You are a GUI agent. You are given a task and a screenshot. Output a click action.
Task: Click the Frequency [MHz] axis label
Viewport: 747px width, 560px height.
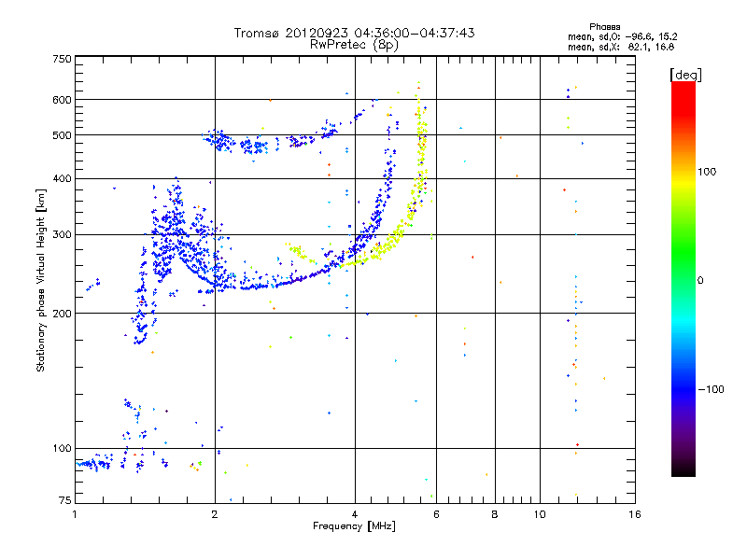[354, 526]
